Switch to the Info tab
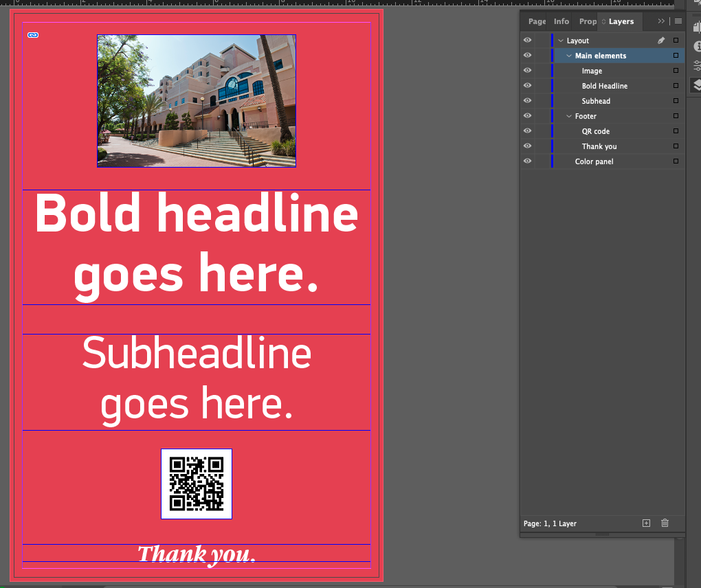This screenshot has width=701, height=588. click(561, 21)
